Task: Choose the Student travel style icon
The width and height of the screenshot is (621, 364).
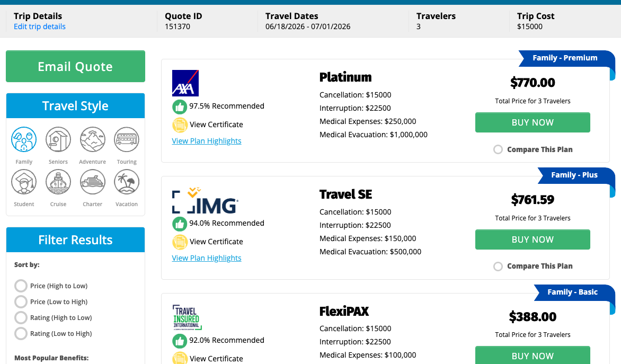Action: 24,182
